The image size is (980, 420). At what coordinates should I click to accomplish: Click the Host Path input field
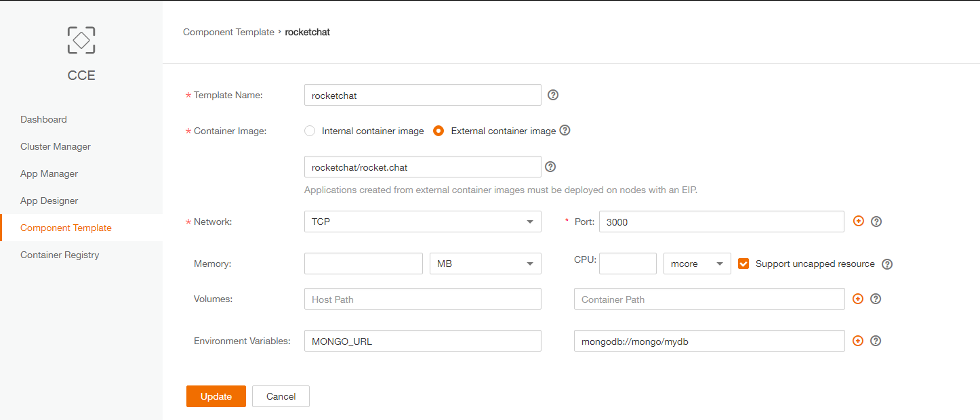tap(423, 299)
